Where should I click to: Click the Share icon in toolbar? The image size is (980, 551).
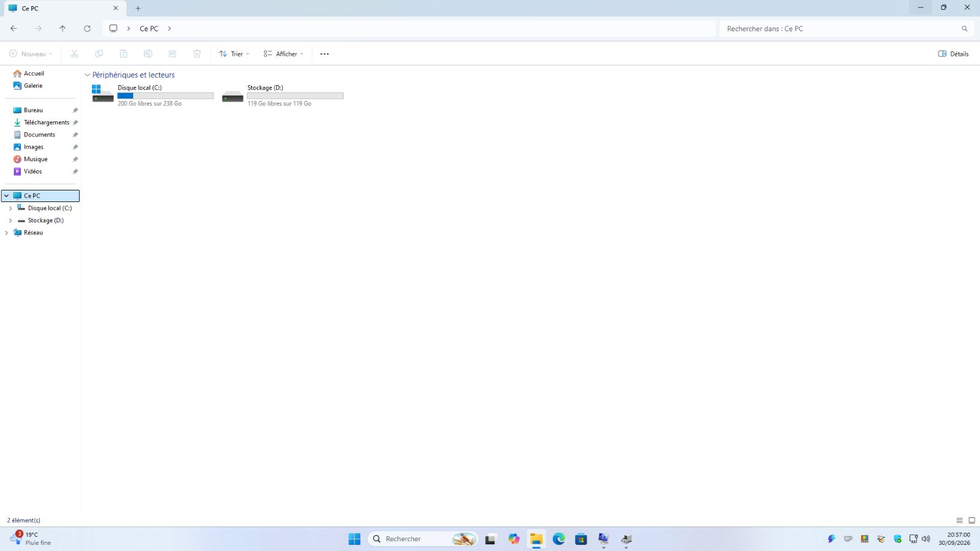pos(173,54)
